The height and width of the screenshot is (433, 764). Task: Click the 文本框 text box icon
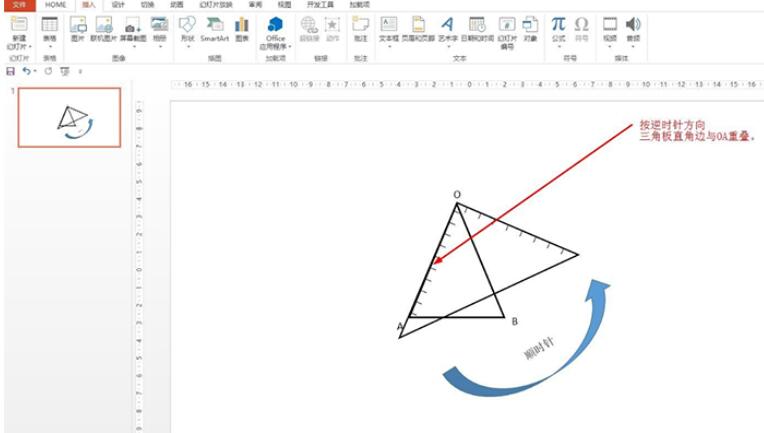pos(389,24)
